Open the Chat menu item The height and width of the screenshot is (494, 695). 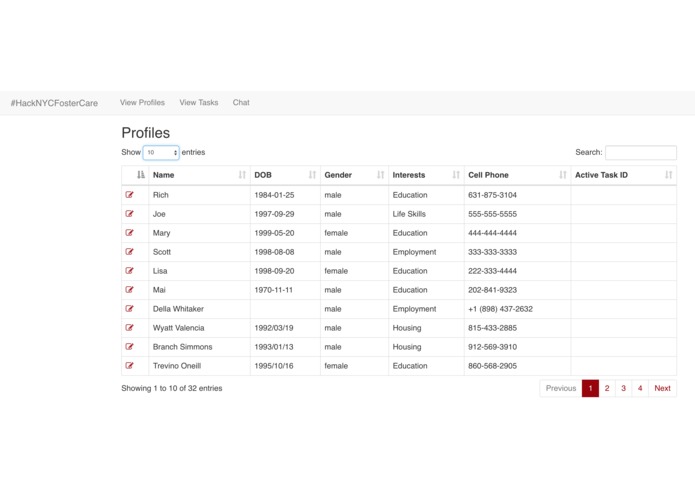pyautogui.click(x=241, y=102)
